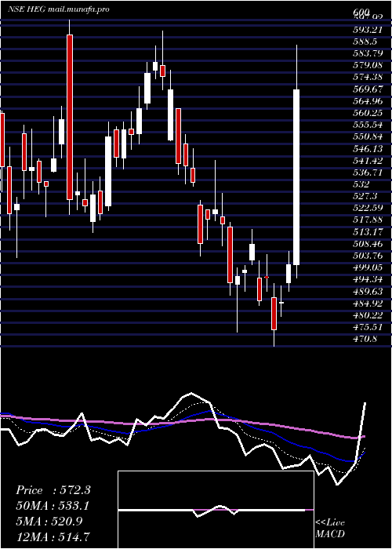Select the 494.34 price label
The width and height of the screenshot is (392, 549).
[x=367, y=279]
